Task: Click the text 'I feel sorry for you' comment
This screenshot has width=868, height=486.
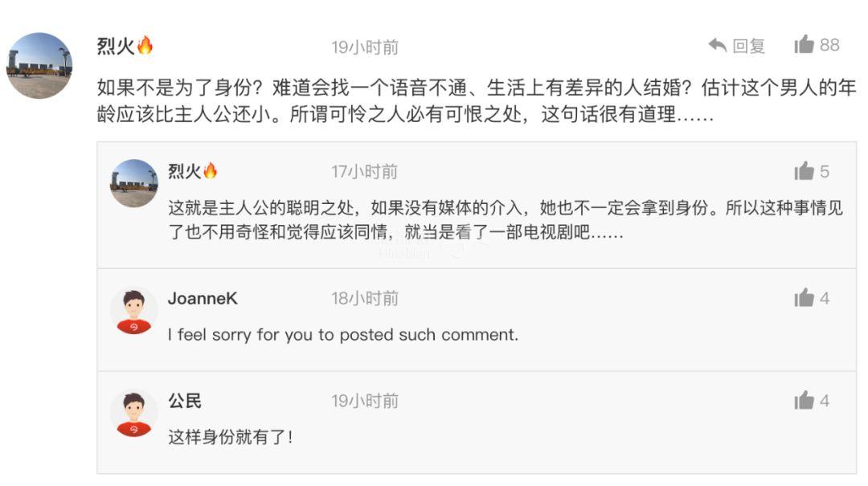Action: 343,335
